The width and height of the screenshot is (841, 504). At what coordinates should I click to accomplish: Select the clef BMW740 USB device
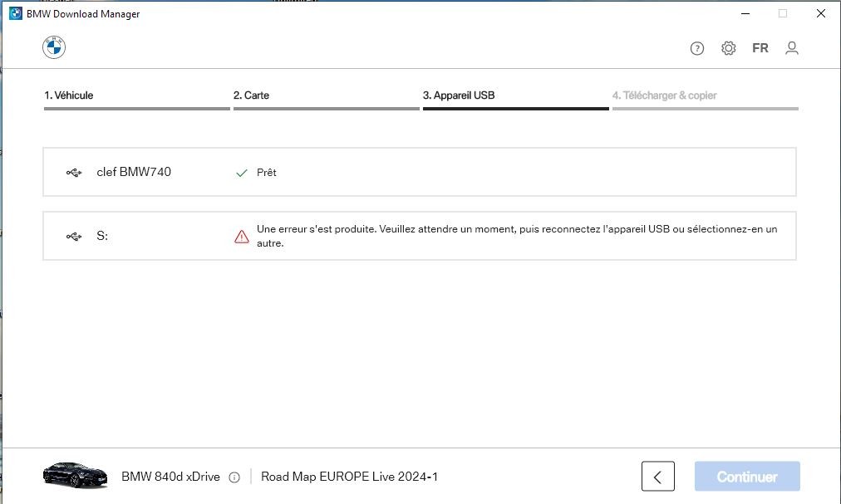pyautogui.click(x=420, y=172)
